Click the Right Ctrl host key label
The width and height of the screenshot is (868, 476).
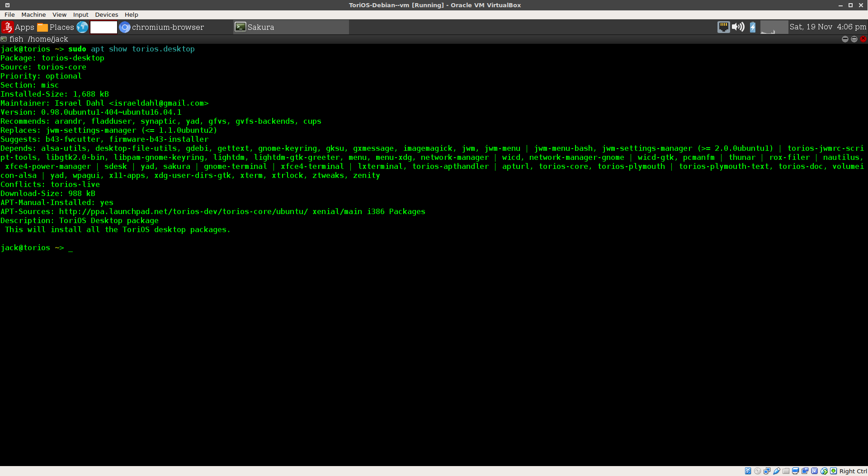[x=853, y=471]
